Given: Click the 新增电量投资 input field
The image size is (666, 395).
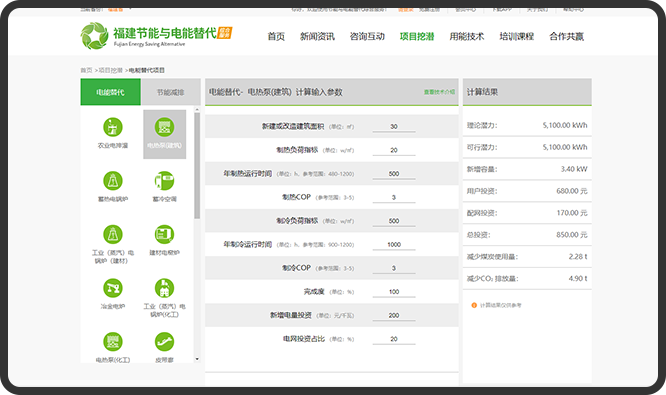Looking at the screenshot, I should [x=394, y=315].
